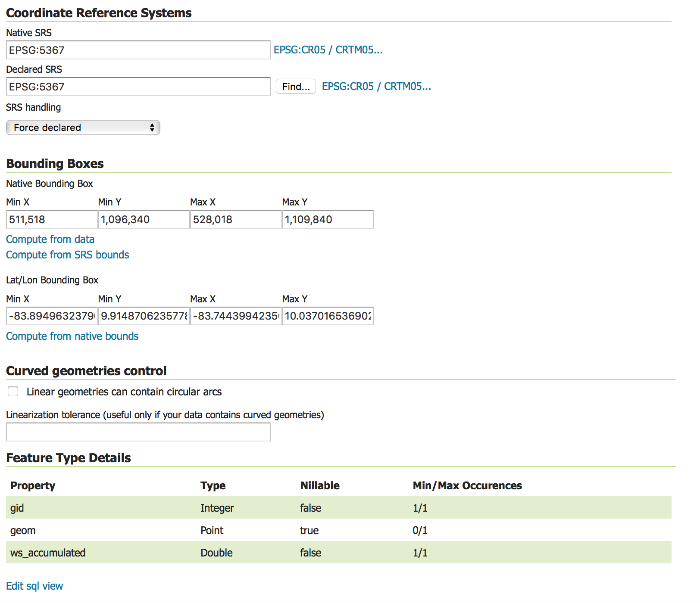
Task: Enable linear geometries circular arcs checkbox
Action: point(13,392)
